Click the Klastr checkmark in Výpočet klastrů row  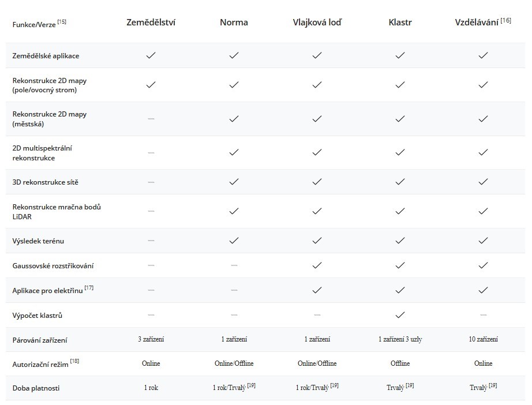tap(400, 315)
